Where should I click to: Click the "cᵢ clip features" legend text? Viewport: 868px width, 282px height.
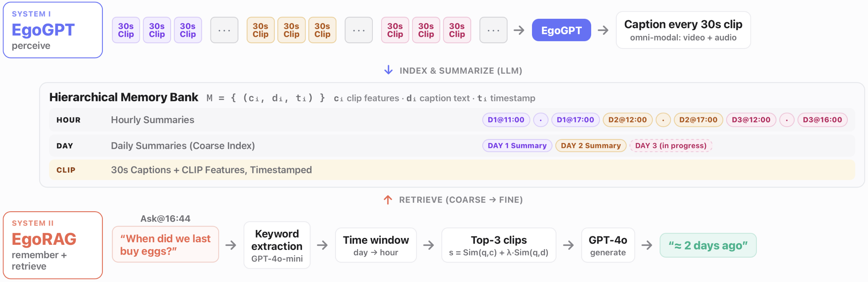366,98
